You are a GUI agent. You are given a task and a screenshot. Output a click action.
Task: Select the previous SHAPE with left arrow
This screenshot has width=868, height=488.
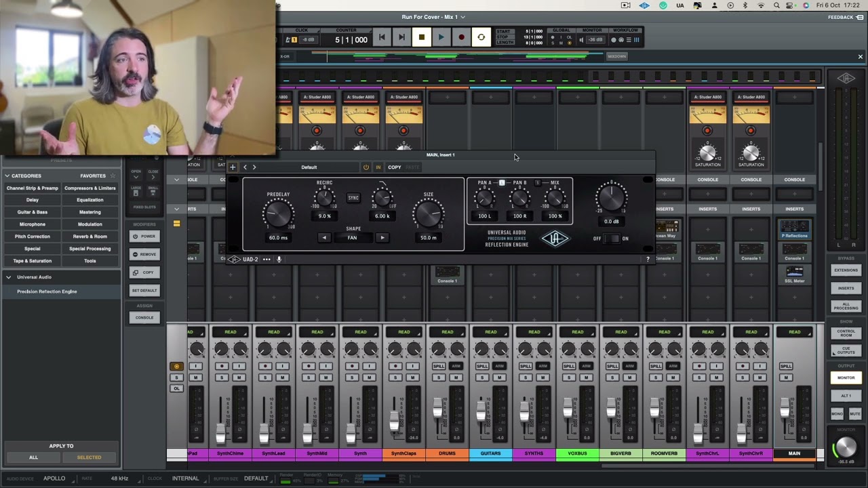(x=324, y=237)
